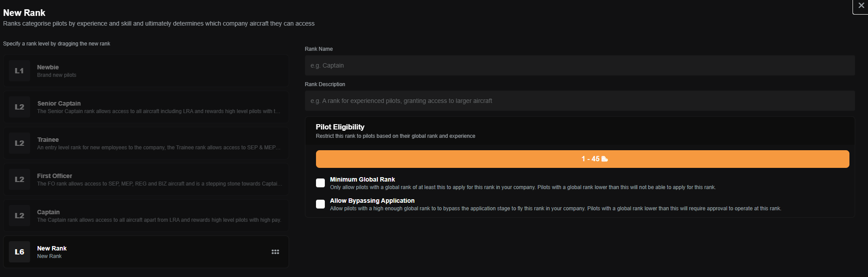The width and height of the screenshot is (868, 277).
Task: Select the Senior Captain rank row
Action: tap(146, 107)
